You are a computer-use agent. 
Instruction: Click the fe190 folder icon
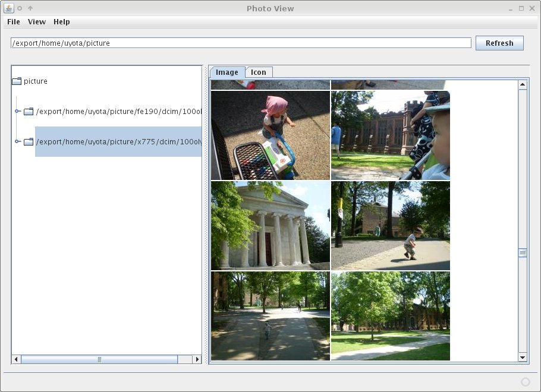[x=29, y=111]
